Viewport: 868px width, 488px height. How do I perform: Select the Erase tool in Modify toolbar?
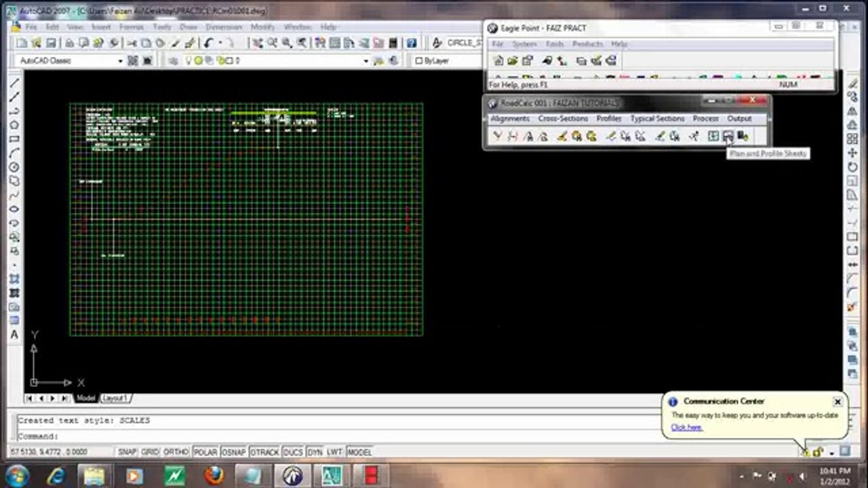pos(852,83)
